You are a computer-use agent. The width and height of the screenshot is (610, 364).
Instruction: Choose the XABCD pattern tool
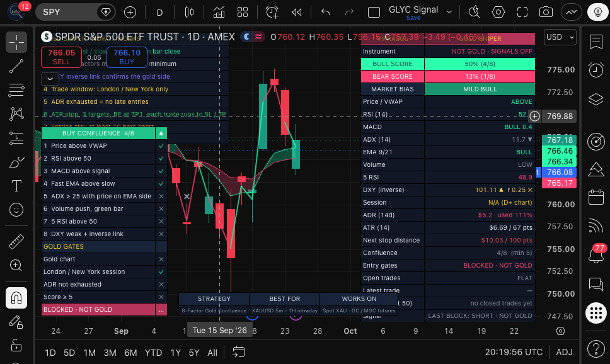[16, 114]
